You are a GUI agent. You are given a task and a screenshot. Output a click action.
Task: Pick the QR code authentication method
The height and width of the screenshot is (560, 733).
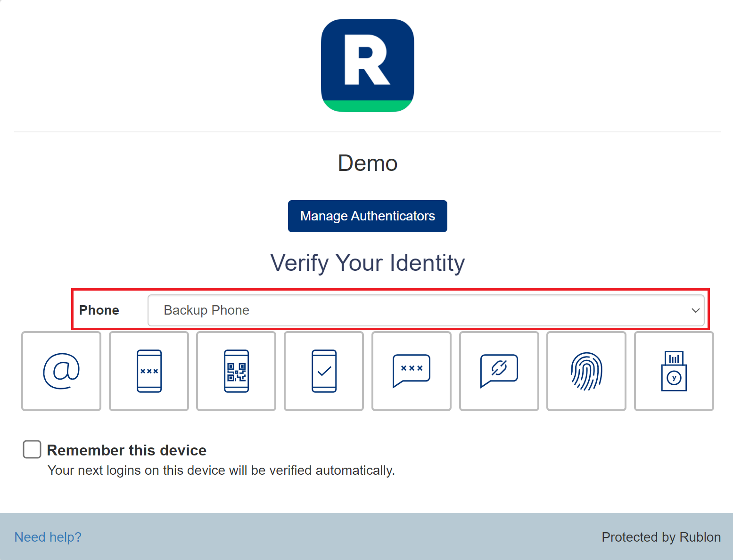point(236,371)
